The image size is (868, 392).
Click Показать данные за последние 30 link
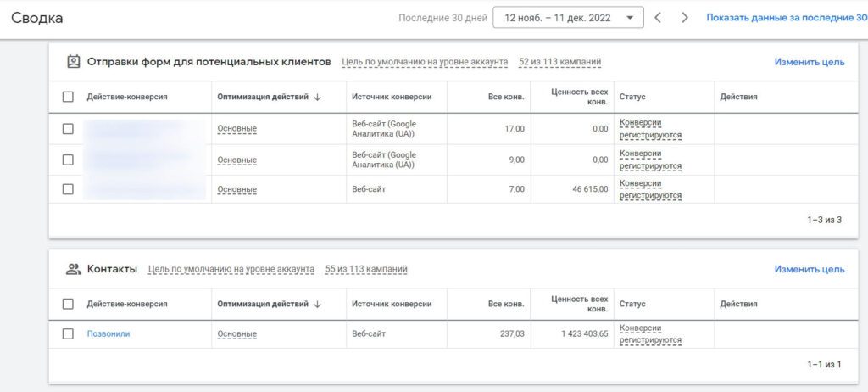786,17
